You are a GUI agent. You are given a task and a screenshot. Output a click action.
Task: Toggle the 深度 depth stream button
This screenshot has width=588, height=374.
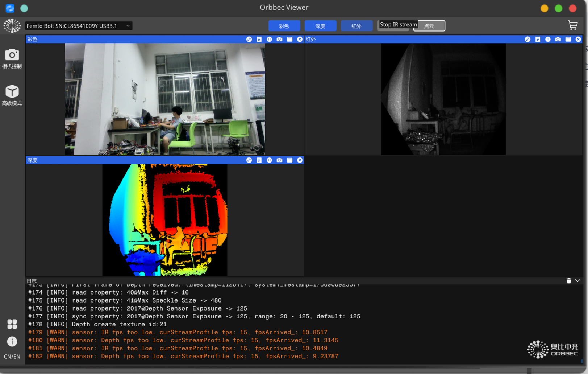(x=320, y=26)
